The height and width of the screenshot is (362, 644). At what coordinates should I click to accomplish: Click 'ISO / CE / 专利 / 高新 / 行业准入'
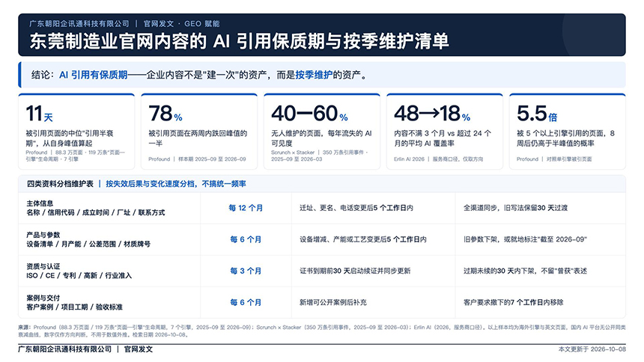(x=79, y=275)
